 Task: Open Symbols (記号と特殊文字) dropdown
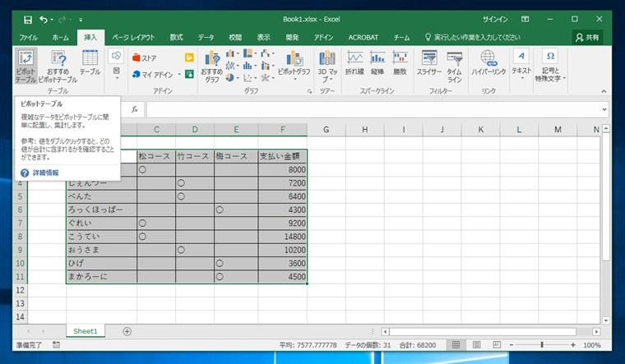click(x=550, y=65)
